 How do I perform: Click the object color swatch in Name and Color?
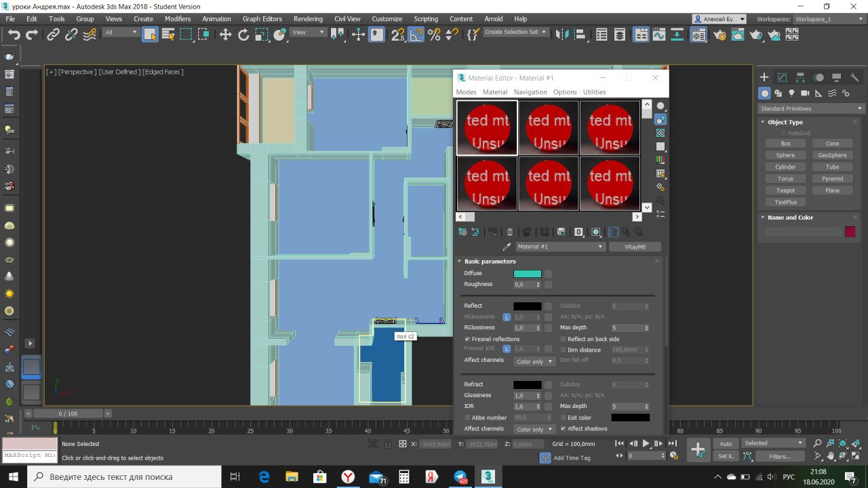(850, 232)
